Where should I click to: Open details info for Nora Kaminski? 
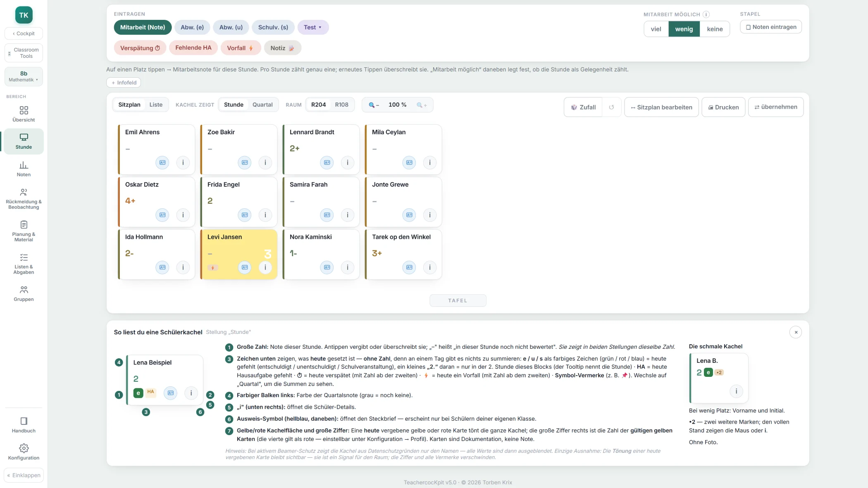coord(348,268)
